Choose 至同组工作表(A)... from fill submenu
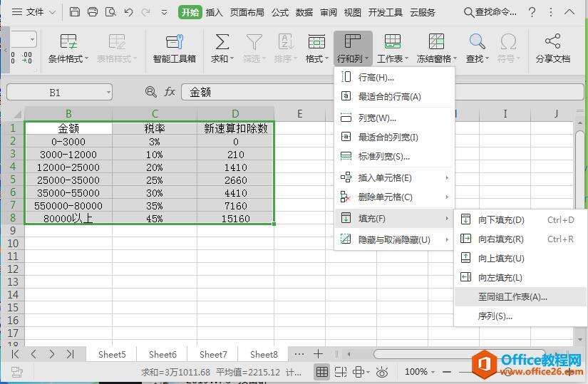 tap(512, 297)
